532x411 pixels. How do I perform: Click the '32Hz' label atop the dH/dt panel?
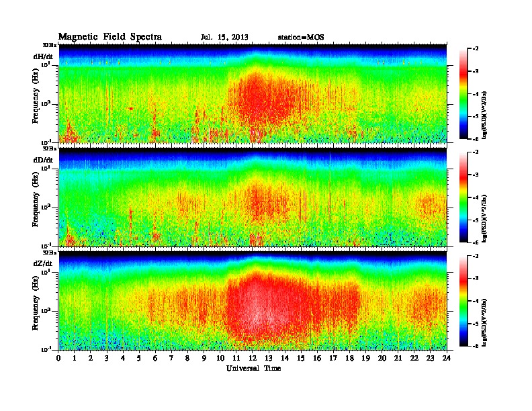50,45
